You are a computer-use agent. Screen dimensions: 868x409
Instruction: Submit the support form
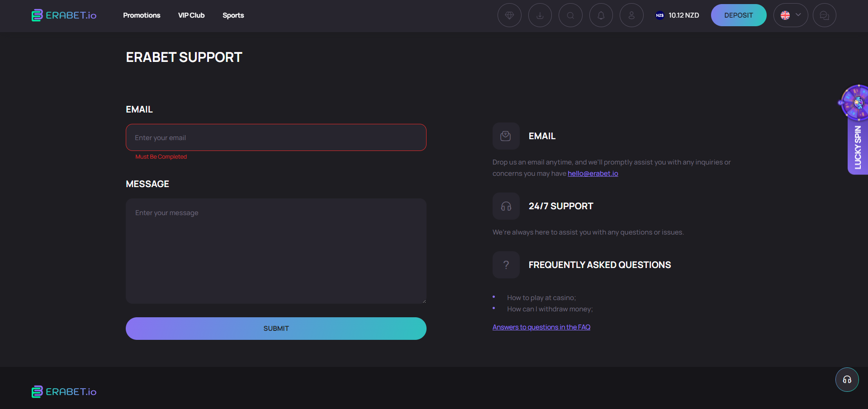pos(276,329)
